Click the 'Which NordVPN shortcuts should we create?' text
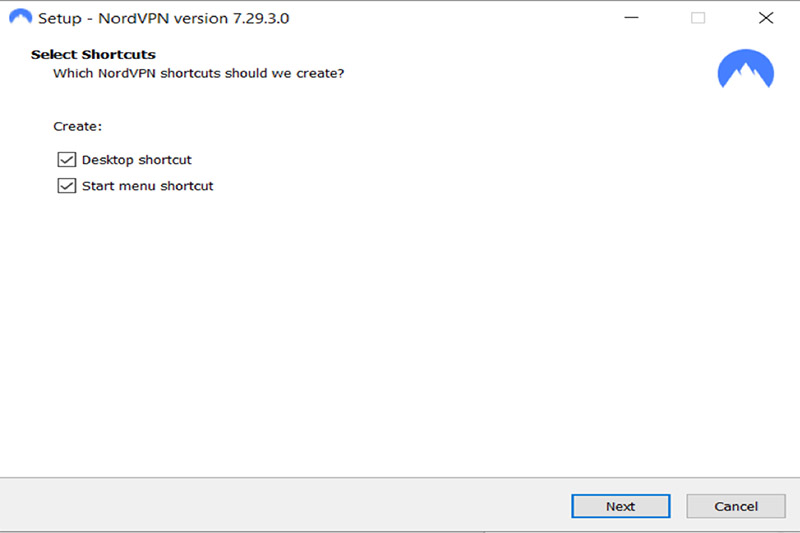The height and width of the screenshot is (533, 800). coord(198,73)
